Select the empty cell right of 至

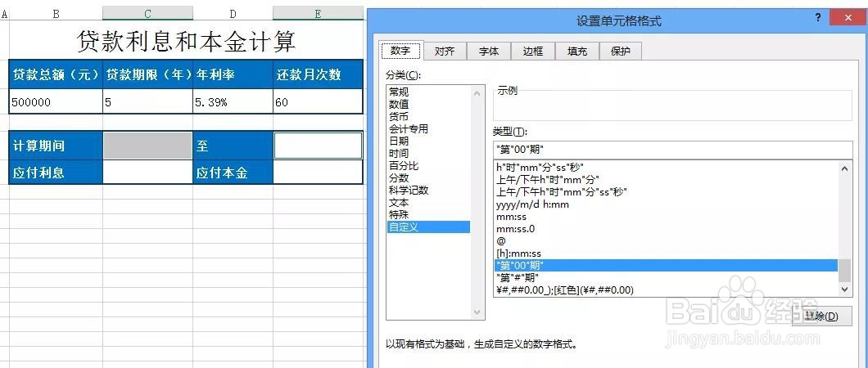(x=319, y=146)
